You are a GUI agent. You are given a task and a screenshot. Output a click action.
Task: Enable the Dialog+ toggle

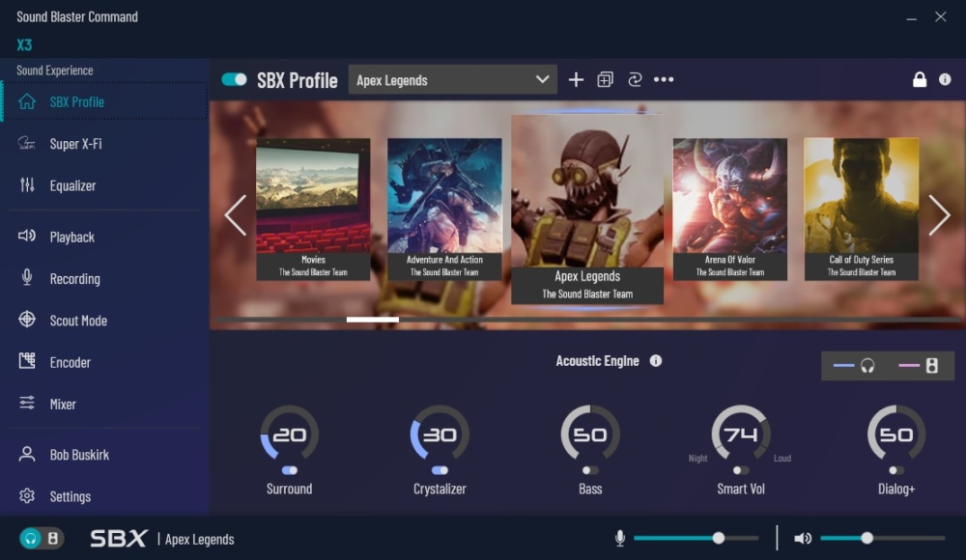point(896,470)
